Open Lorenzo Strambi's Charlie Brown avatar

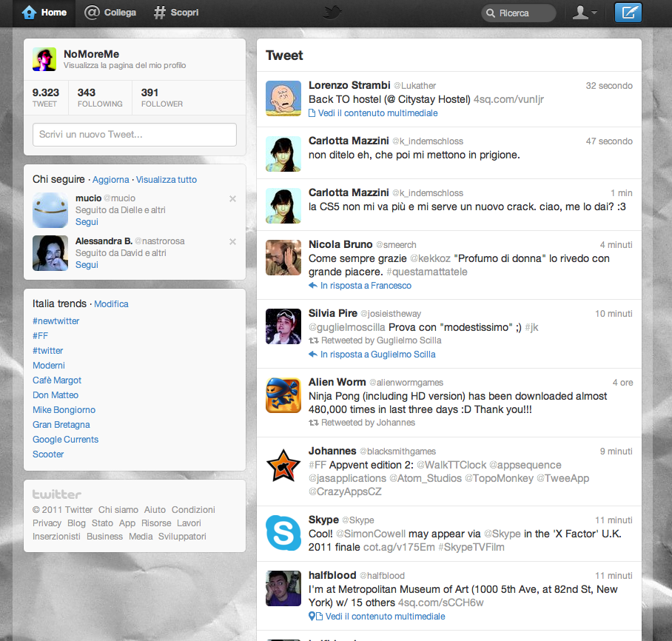(x=283, y=98)
